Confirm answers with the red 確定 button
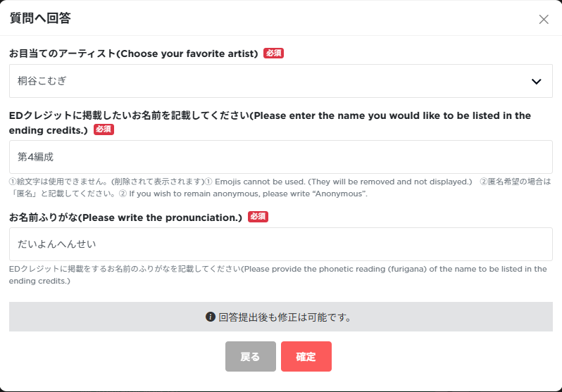The width and height of the screenshot is (562, 392). coord(306,357)
